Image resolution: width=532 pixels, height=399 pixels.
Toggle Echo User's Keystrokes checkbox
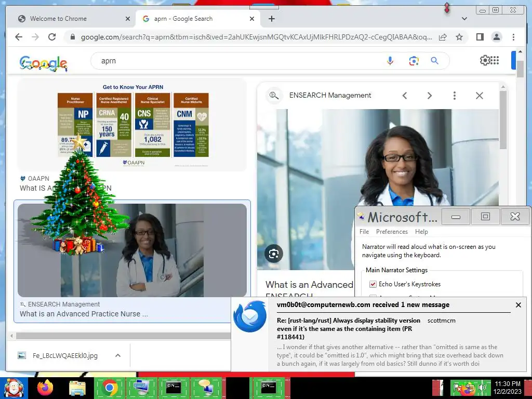[373, 284]
